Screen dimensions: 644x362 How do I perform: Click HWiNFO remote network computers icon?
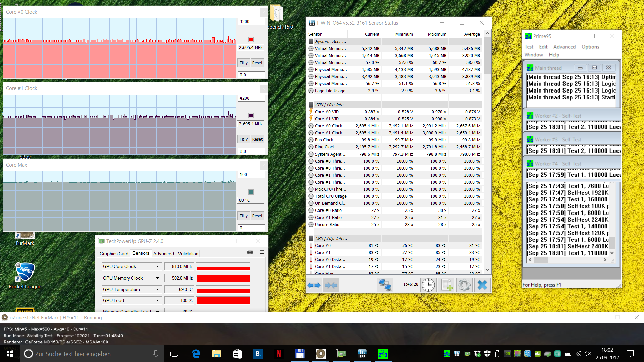385,285
